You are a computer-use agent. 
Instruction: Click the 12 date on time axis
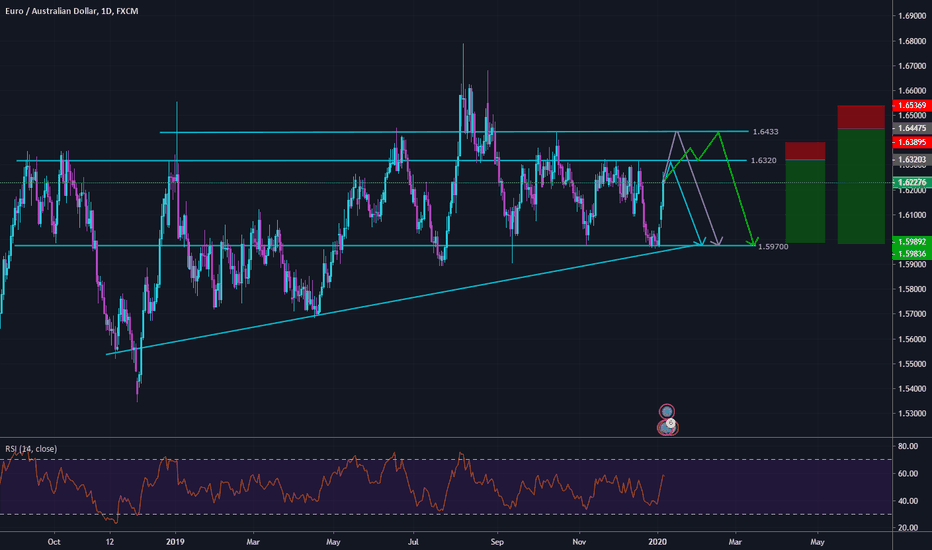tap(109, 542)
